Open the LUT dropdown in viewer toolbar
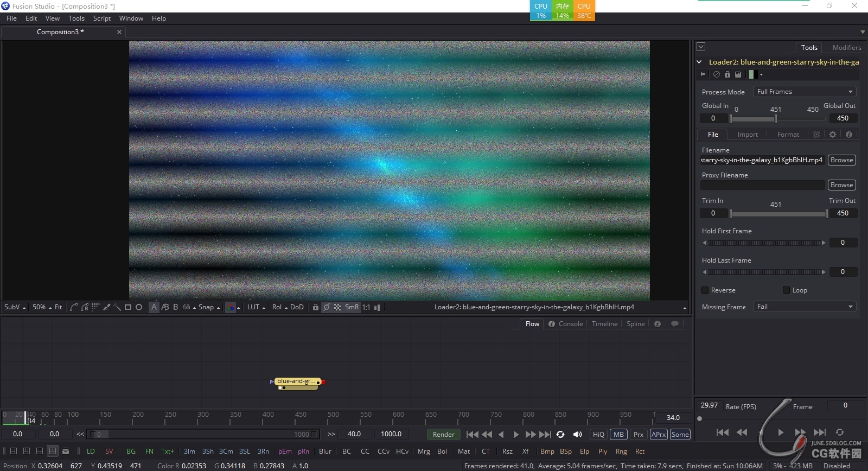Image resolution: width=868 pixels, height=471 pixels. 257,307
